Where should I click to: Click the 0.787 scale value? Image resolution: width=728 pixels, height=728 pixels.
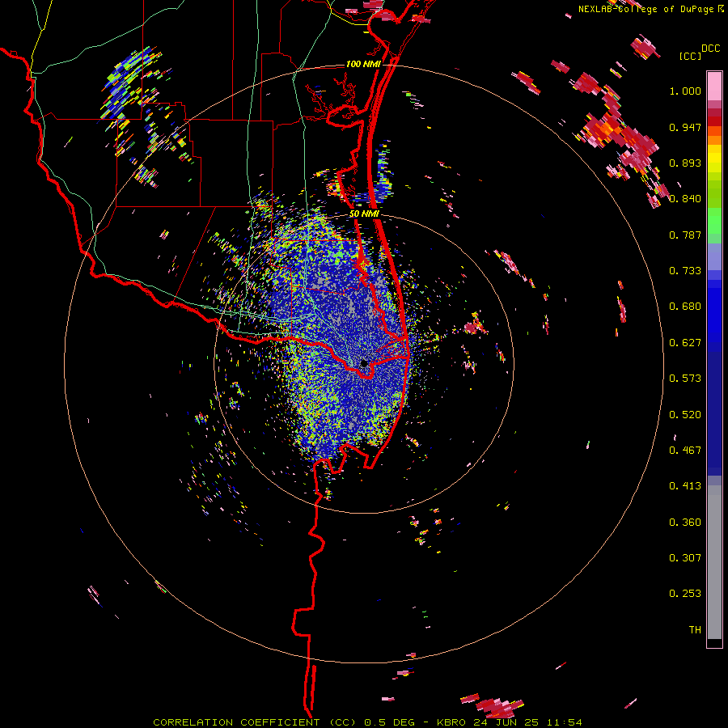685,235
